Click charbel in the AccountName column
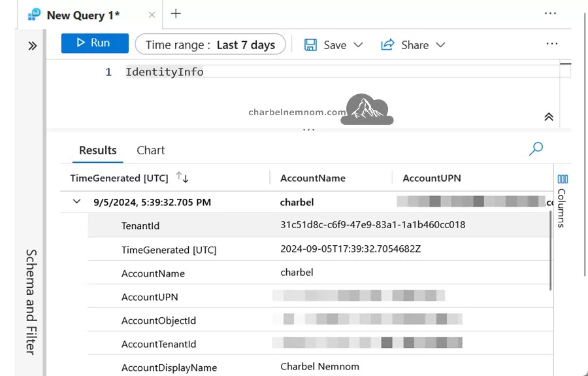The image size is (588, 376). (297, 203)
